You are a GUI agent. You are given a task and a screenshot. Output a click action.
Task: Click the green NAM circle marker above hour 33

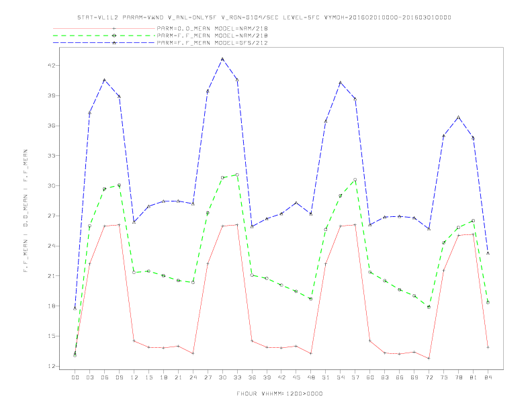click(237, 175)
